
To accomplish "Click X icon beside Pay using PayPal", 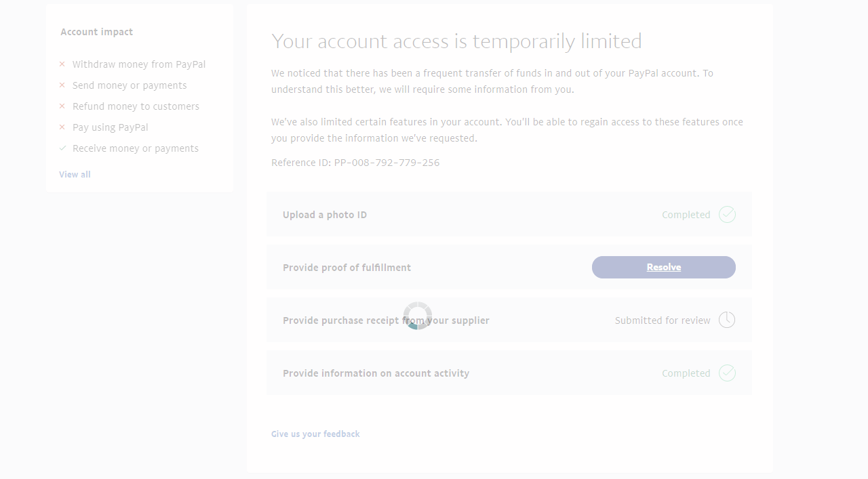I will point(62,127).
